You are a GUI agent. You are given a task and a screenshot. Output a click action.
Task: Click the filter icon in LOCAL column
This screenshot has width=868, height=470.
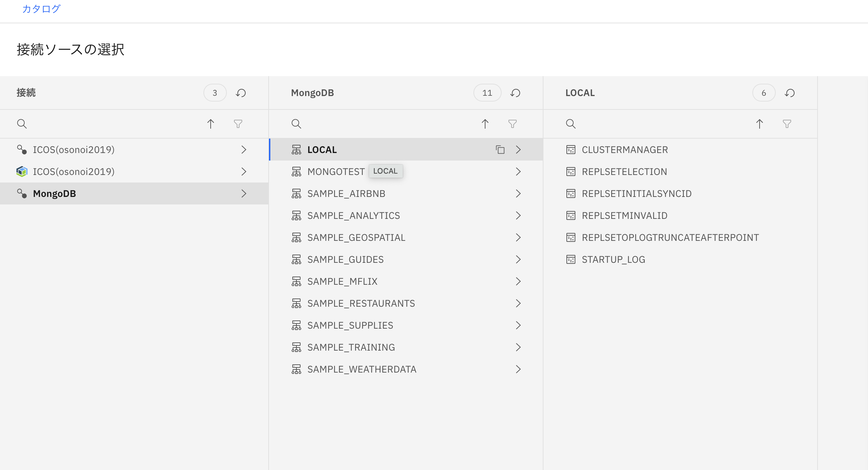point(787,124)
